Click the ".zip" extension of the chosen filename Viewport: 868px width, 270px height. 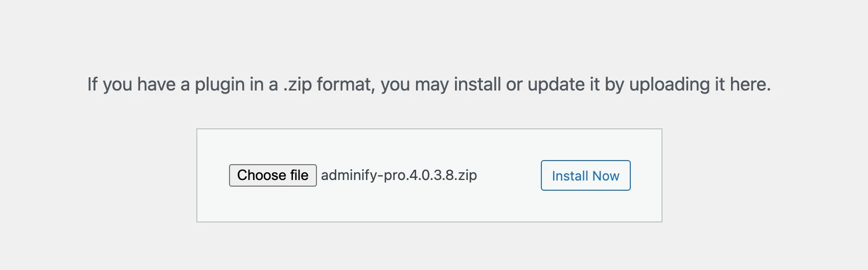coord(466,175)
